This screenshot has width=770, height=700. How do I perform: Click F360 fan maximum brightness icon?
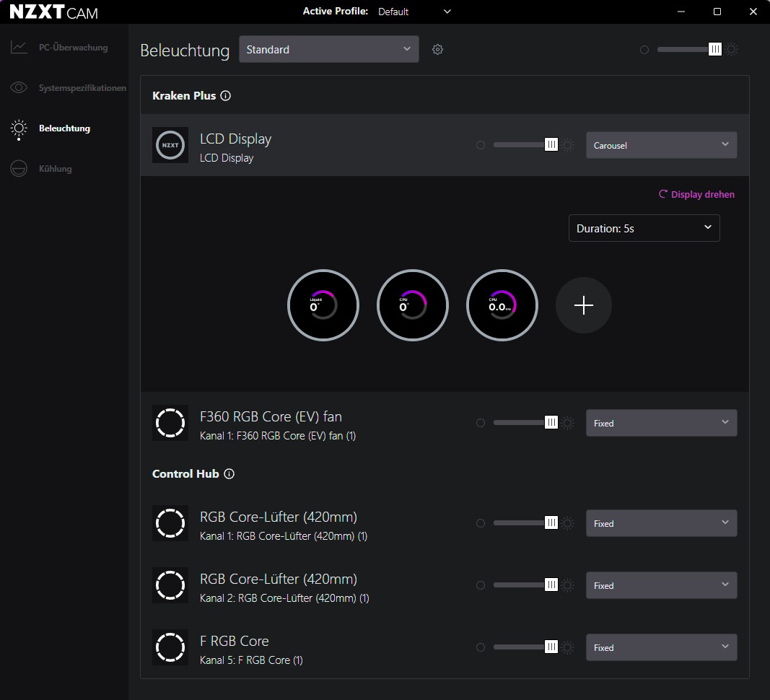click(568, 423)
